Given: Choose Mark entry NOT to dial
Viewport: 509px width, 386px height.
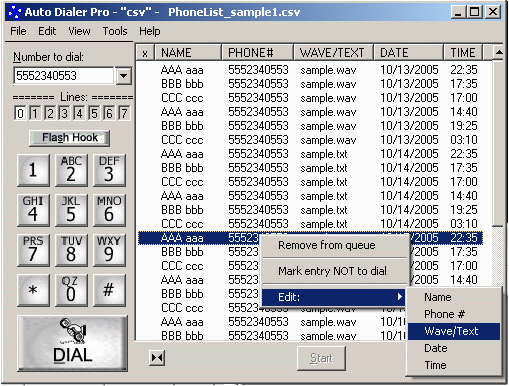Looking at the screenshot, I should coord(334,271).
